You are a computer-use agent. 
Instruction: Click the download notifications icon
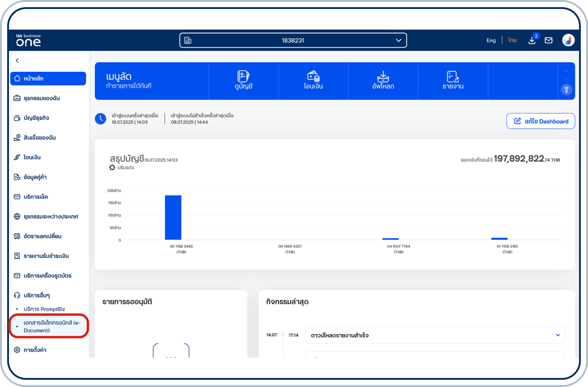(532, 40)
